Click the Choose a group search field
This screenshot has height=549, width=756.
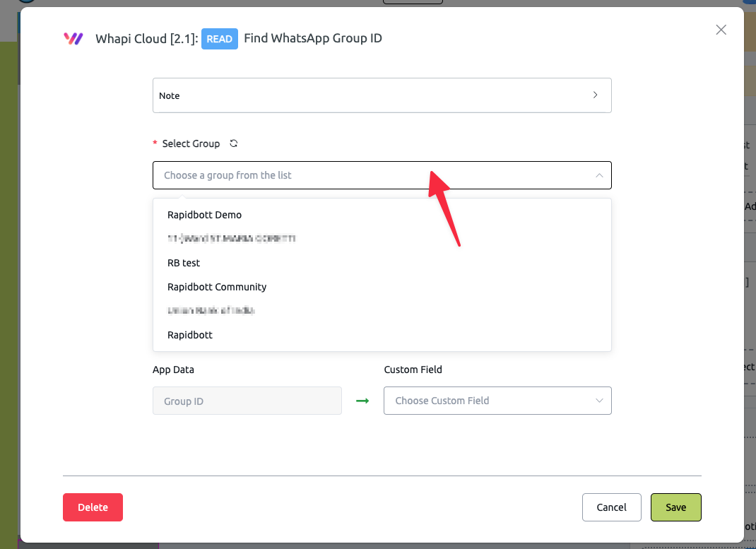(x=367, y=175)
